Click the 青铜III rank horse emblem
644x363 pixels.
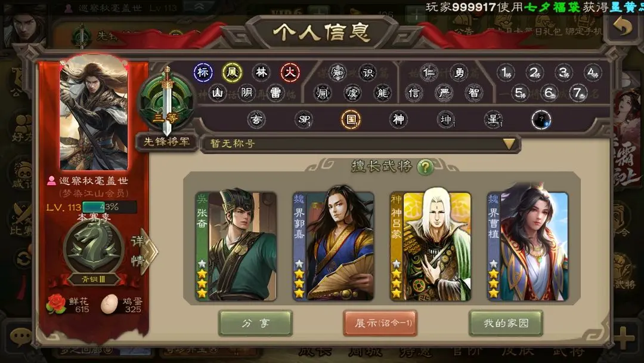94,248
